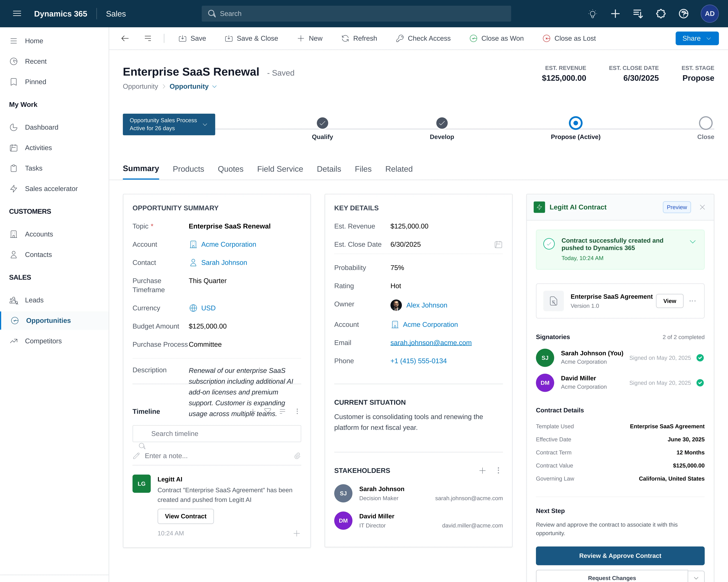This screenshot has width=728, height=582.
Task: Open the settings gear icon
Action: tap(661, 13)
